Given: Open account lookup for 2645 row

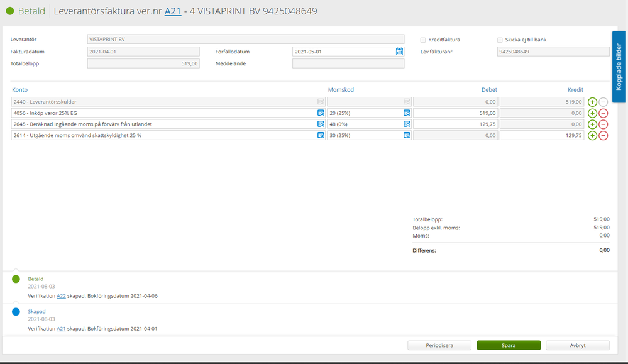Looking at the screenshot, I should 320,124.
